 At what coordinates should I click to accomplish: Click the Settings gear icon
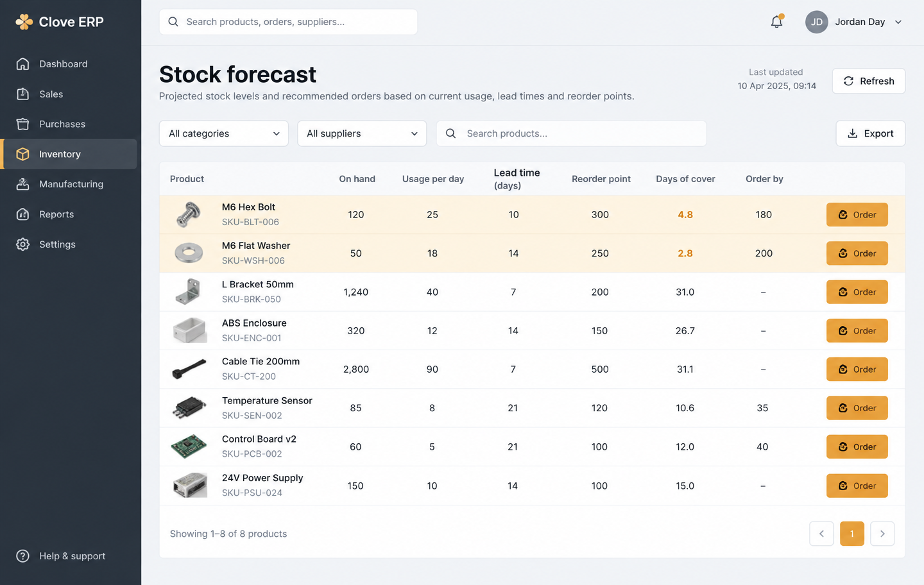pos(23,244)
